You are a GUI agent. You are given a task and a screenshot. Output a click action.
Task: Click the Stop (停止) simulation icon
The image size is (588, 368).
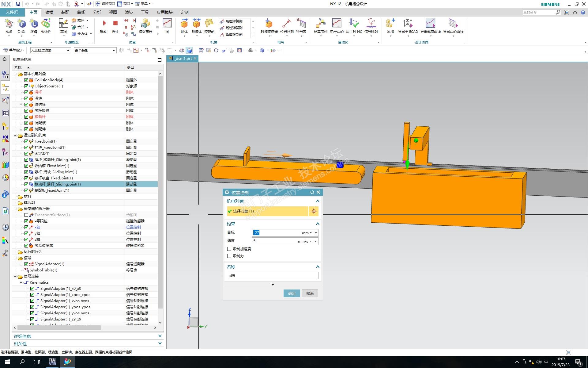[115, 24]
